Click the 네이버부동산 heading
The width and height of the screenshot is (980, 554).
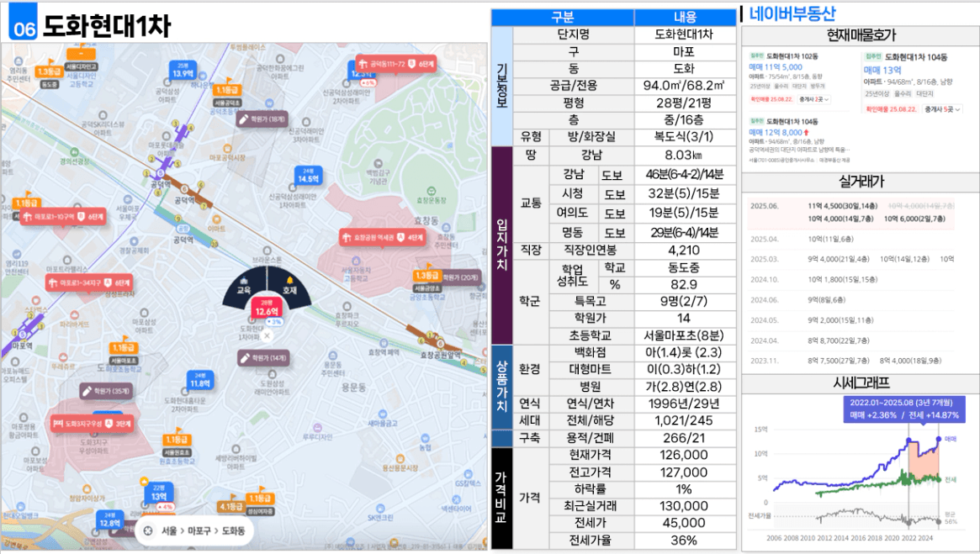[x=792, y=13]
